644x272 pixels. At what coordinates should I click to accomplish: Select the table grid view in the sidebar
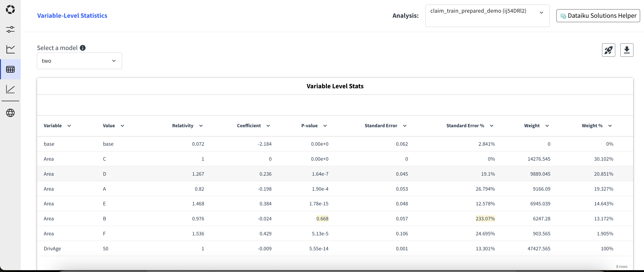pyautogui.click(x=10, y=69)
